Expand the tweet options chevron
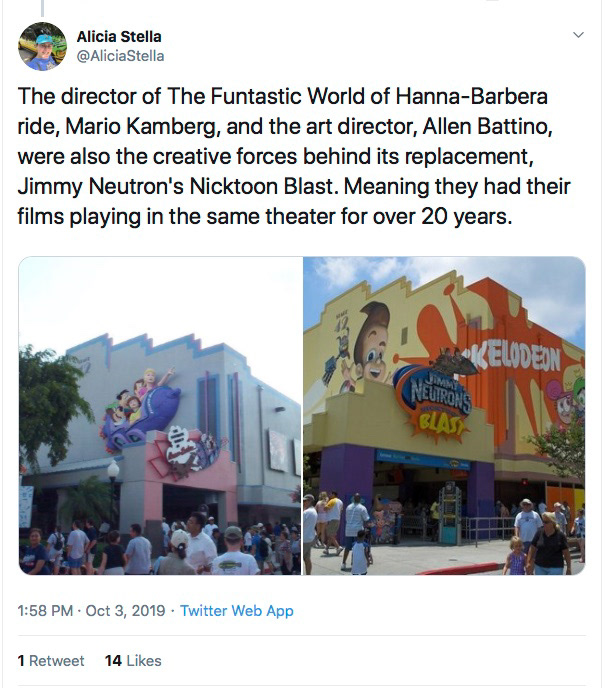605x688 pixels. (577, 35)
